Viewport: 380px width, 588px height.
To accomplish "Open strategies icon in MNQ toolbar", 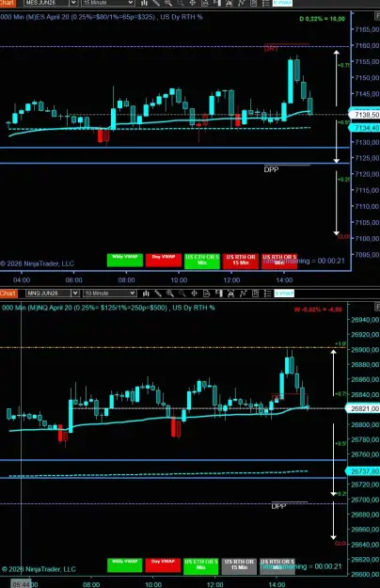I will click(255, 294).
